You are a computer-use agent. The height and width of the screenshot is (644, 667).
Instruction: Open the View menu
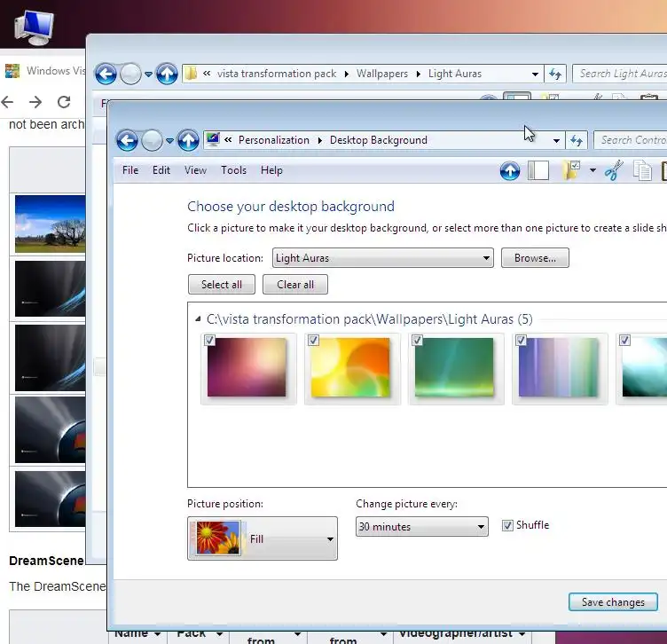(195, 170)
